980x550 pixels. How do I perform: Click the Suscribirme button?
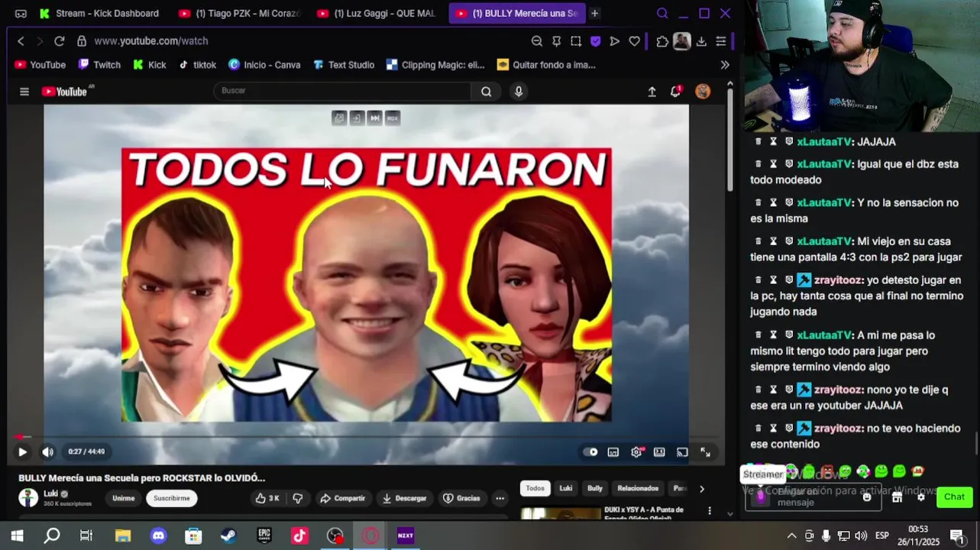172,498
